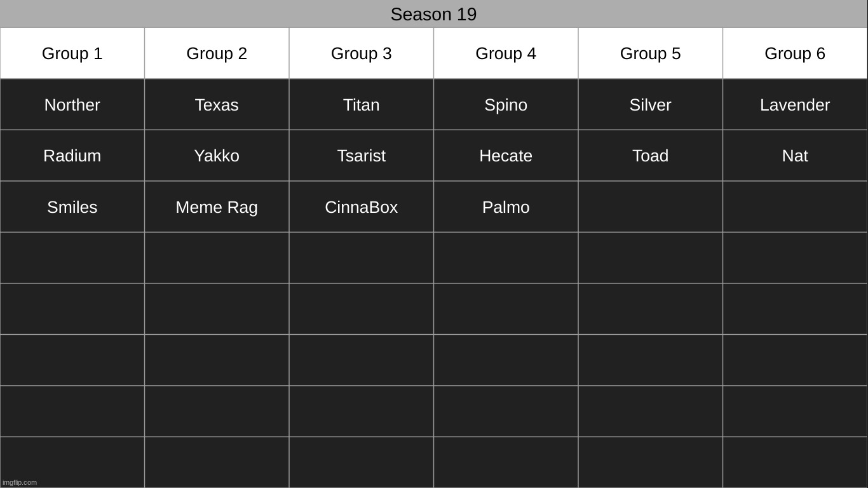Click the Meme Rag cell
868x488 pixels.
(x=217, y=207)
